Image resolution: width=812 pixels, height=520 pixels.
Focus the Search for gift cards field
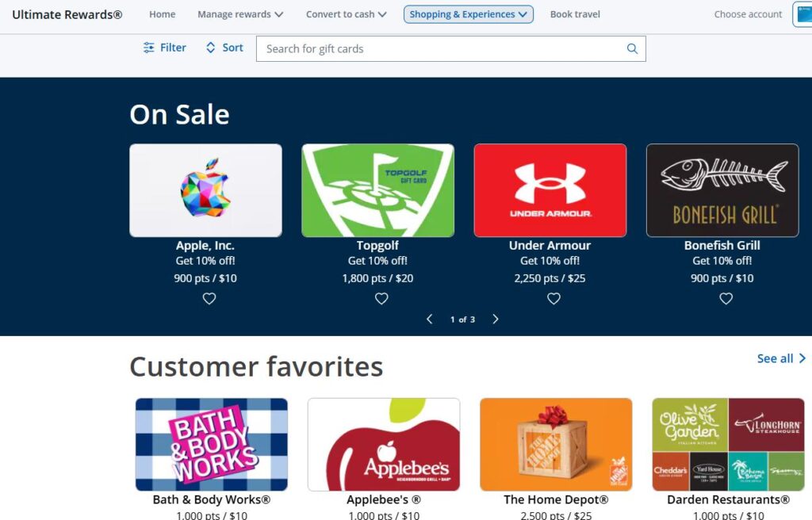point(450,48)
